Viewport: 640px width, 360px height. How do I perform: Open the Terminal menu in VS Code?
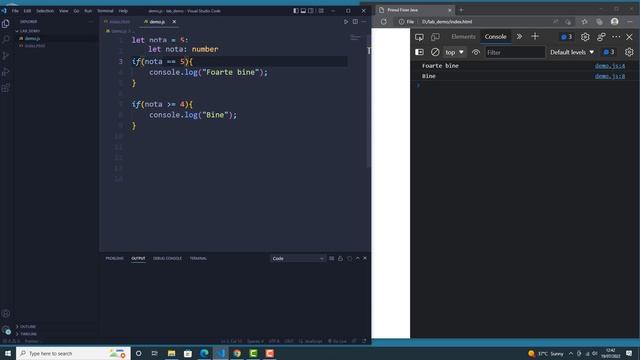(x=105, y=11)
